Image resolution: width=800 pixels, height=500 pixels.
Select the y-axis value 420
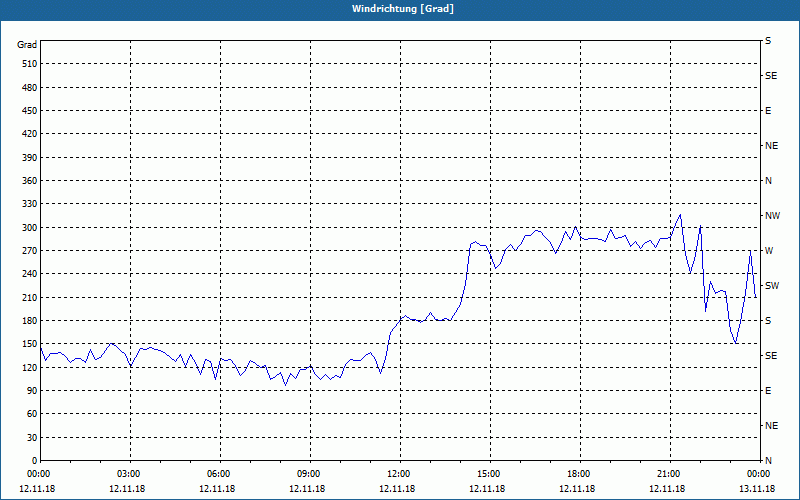pyautogui.click(x=30, y=134)
